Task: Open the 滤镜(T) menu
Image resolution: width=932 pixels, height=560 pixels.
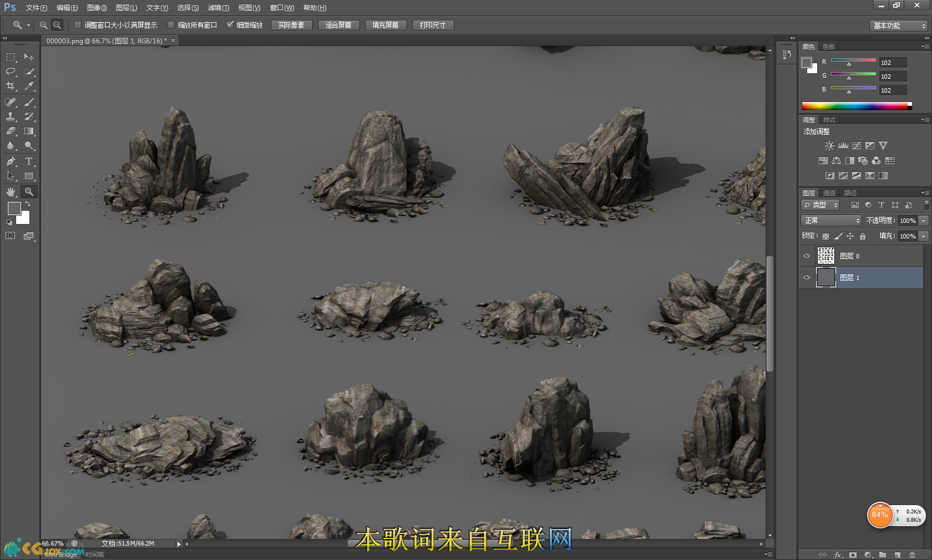Action: coord(219,8)
